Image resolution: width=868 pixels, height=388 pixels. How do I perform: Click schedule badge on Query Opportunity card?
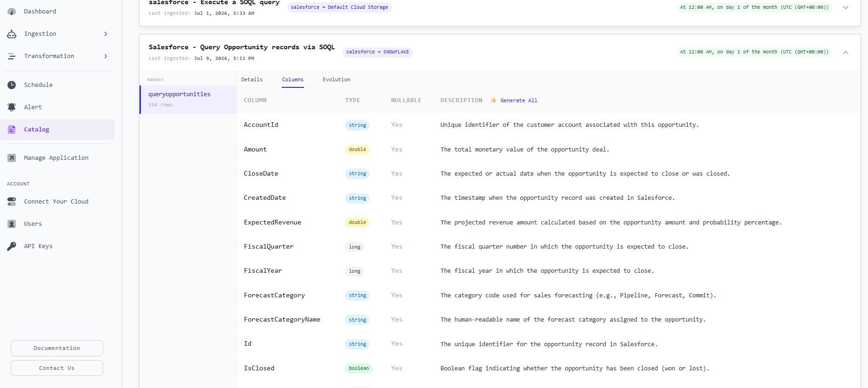point(754,52)
